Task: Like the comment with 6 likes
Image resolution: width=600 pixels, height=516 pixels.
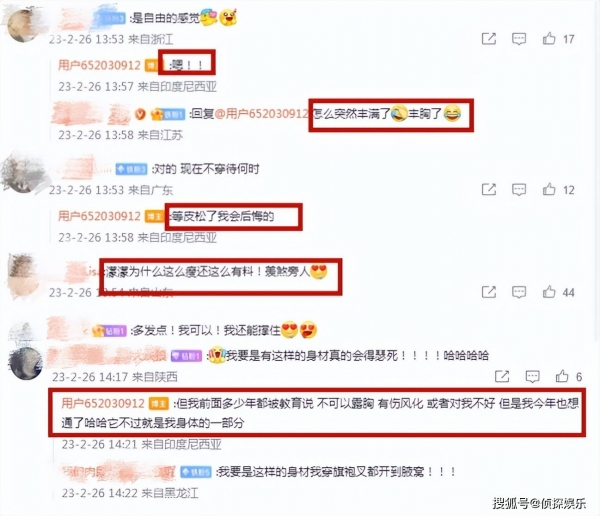Action: click(x=562, y=377)
